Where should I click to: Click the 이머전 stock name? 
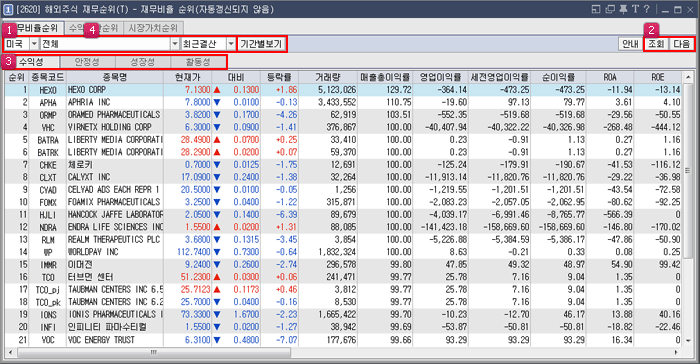coord(80,265)
